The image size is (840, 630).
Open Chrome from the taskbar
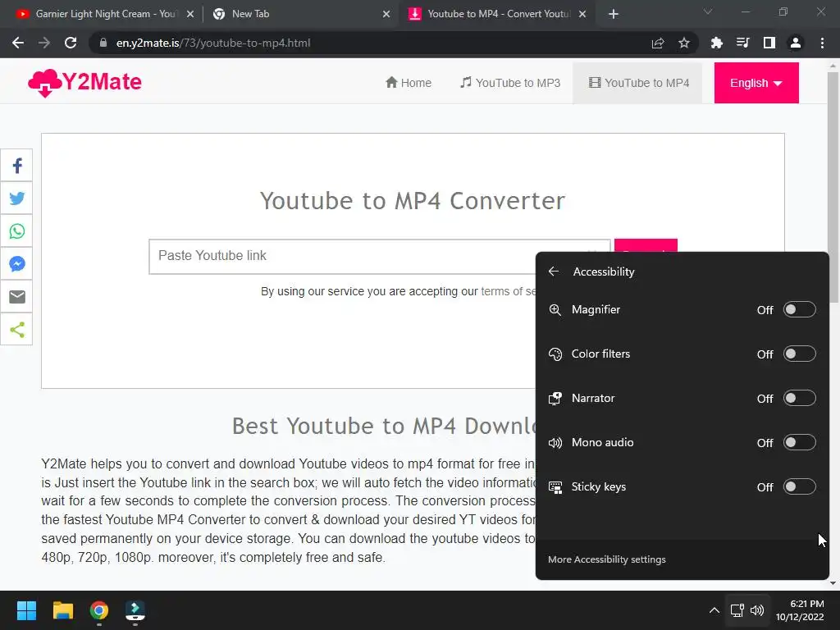[x=99, y=610]
